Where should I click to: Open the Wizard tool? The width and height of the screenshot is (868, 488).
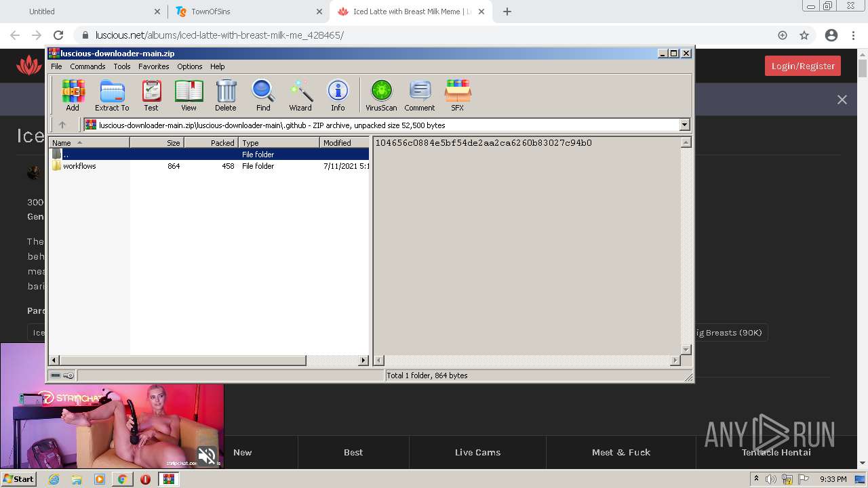coord(300,95)
